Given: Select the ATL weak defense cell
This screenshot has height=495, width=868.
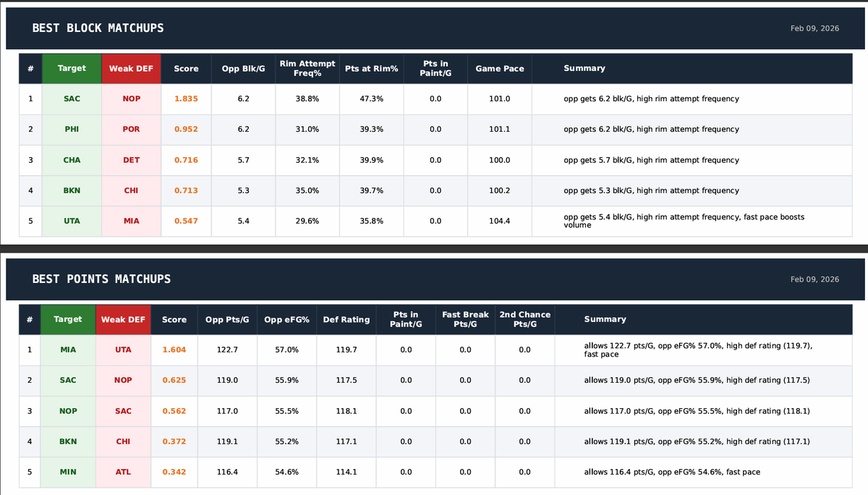Looking at the screenshot, I should 123,472.
